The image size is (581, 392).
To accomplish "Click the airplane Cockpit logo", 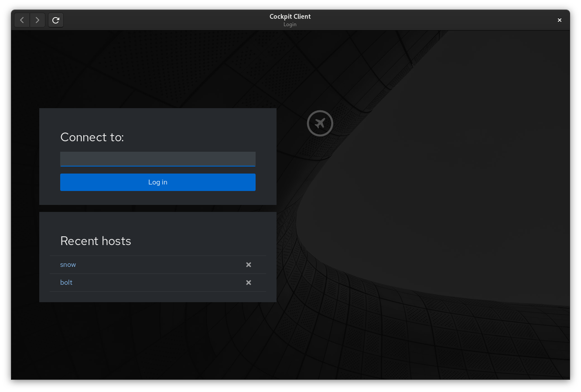I will (x=320, y=123).
